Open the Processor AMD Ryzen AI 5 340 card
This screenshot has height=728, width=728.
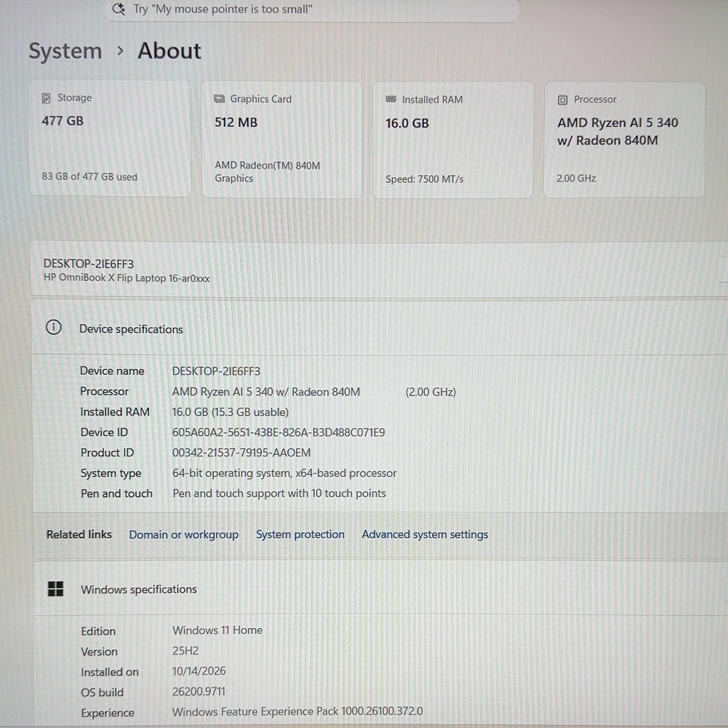pos(624,140)
